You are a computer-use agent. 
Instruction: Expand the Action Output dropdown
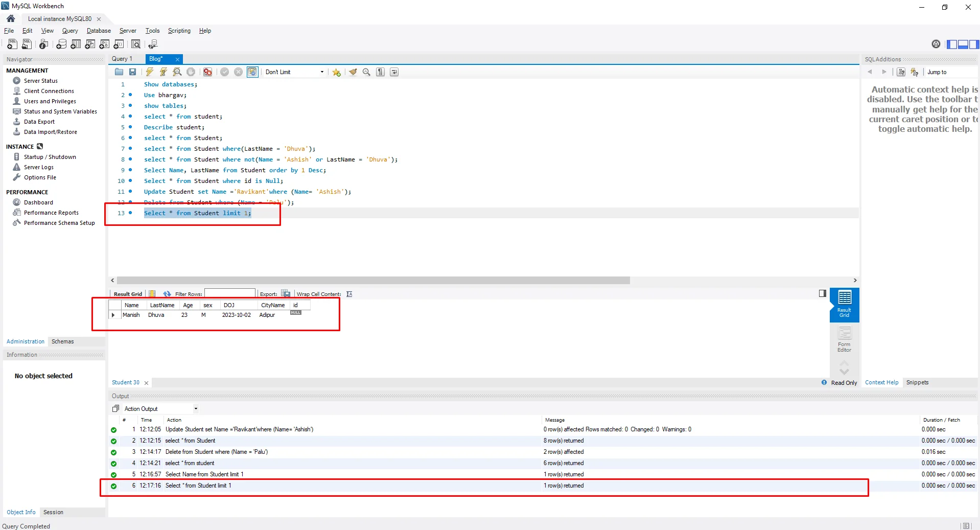(196, 409)
